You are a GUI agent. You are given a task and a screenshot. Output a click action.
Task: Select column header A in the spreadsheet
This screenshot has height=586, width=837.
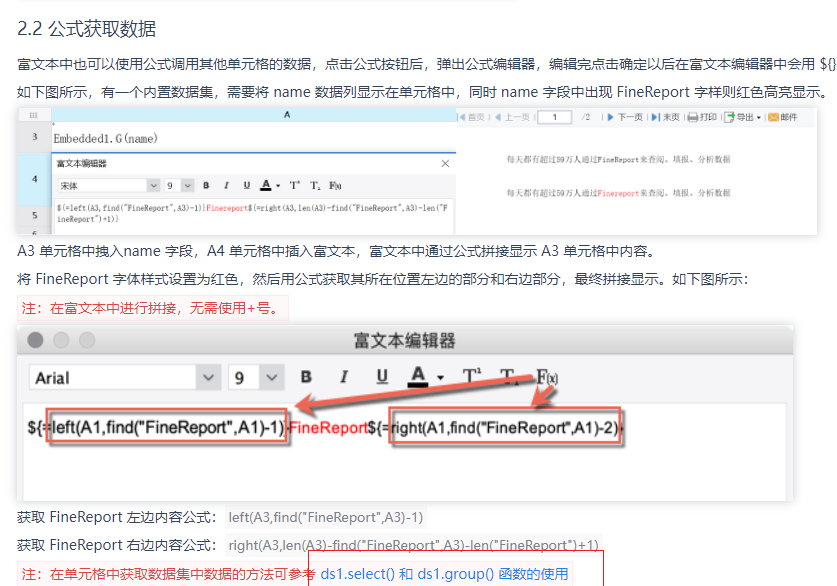(287, 115)
